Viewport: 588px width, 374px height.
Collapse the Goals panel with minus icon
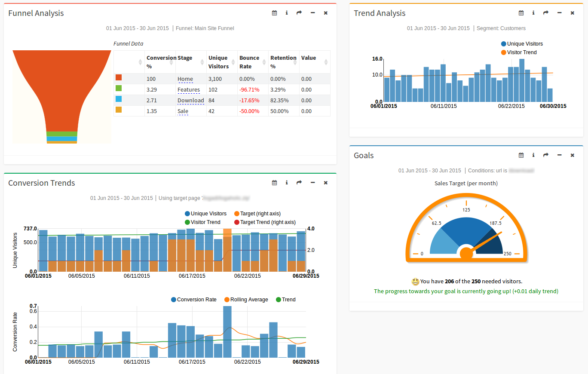click(559, 155)
